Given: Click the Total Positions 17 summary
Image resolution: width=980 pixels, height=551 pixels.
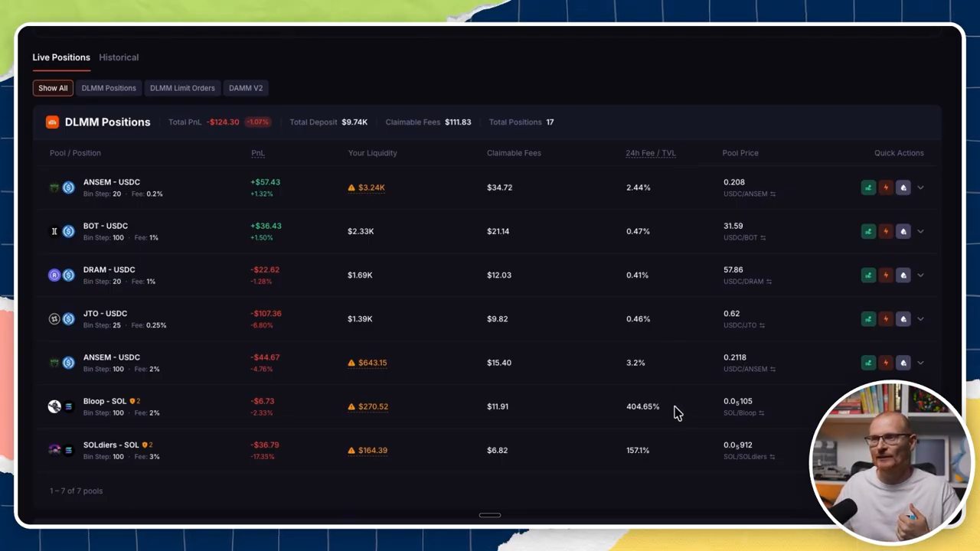Looking at the screenshot, I should 521,122.
